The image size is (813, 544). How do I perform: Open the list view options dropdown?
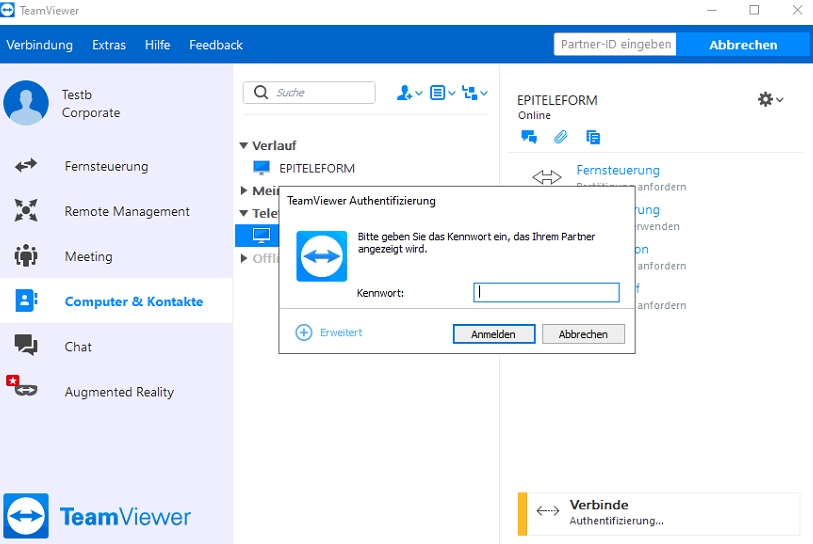coord(442,93)
